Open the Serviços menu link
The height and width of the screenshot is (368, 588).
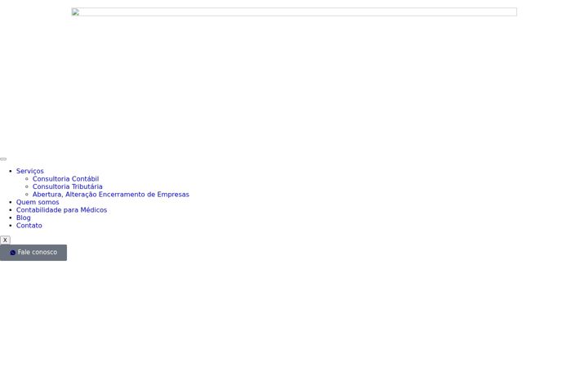pyautogui.click(x=29, y=171)
